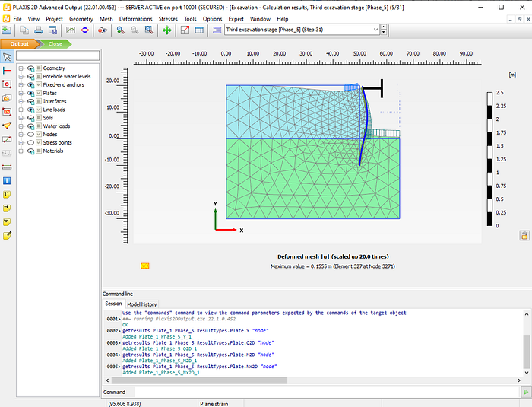Image resolution: width=532 pixels, height=407 pixels.
Task: Select the Session tab
Action: 113,304
